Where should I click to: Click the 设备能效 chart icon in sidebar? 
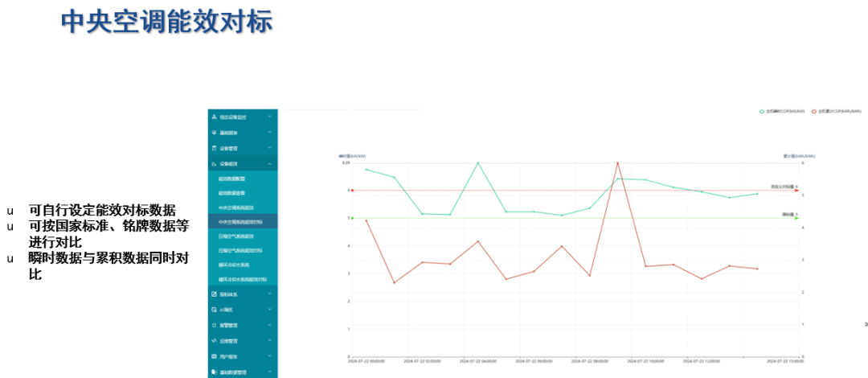pos(214,164)
